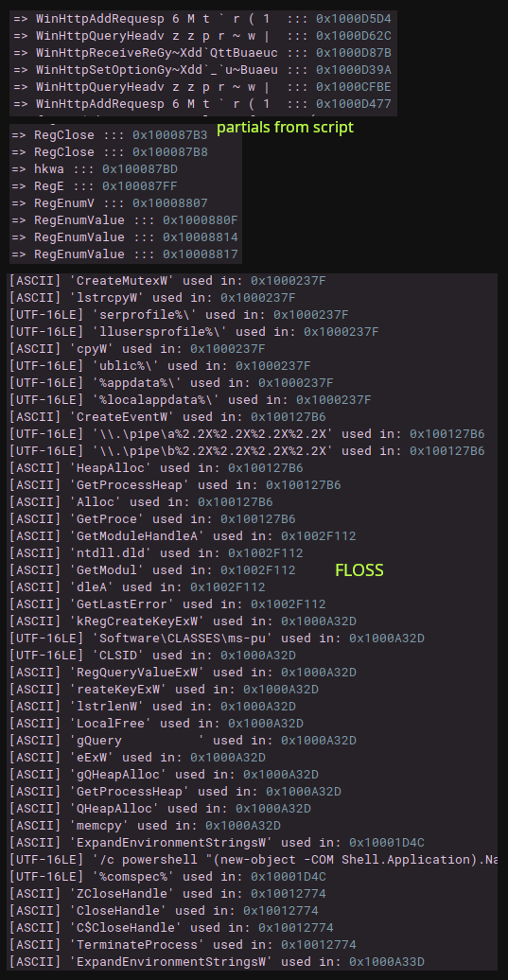Click address 0x10008807 next to RegEnumV
This screenshot has width=508, height=980.
click(x=170, y=203)
